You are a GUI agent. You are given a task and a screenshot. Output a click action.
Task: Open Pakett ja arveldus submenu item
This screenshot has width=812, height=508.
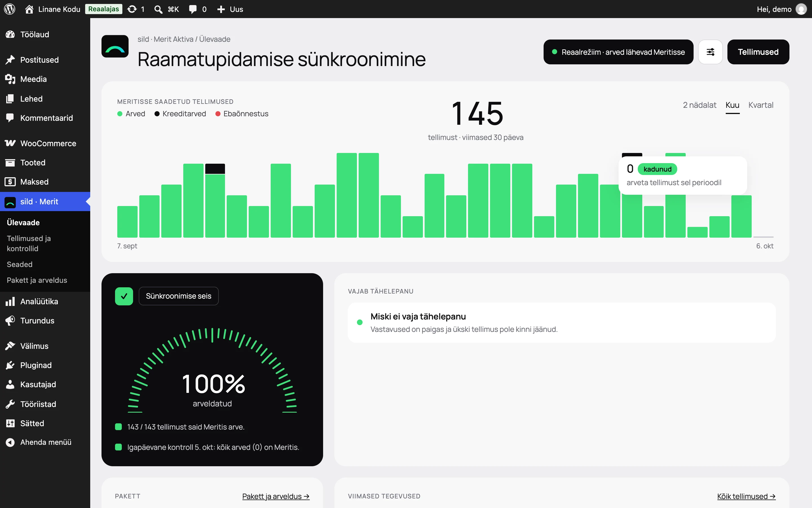pos(45,280)
